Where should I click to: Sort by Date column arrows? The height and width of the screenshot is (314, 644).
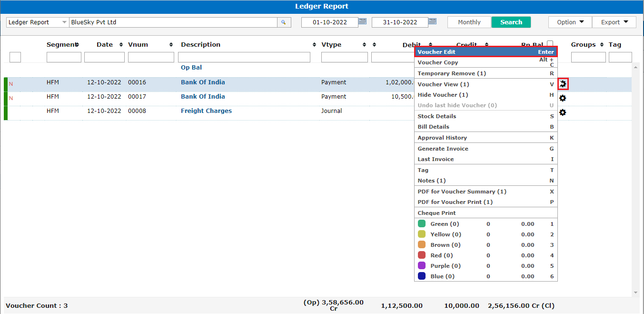pos(121,45)
